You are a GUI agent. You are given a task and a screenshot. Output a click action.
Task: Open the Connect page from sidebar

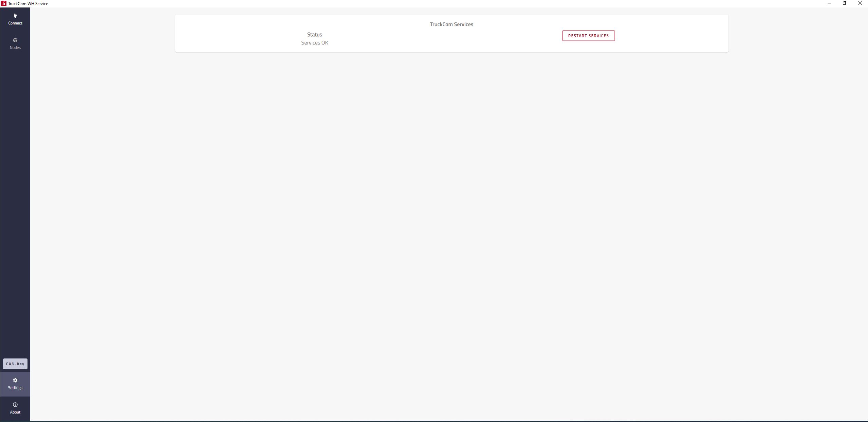pyautogui.click(x=15, y=19)
